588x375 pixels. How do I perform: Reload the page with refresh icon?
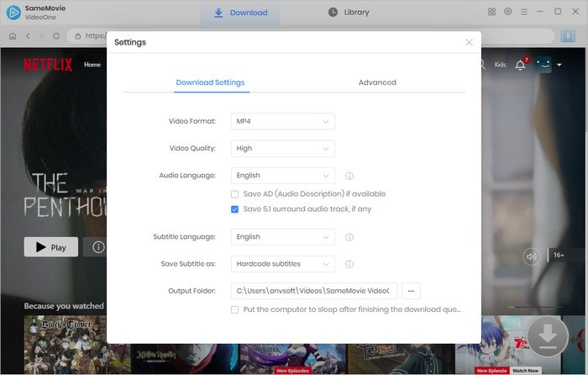click(56, 36)
